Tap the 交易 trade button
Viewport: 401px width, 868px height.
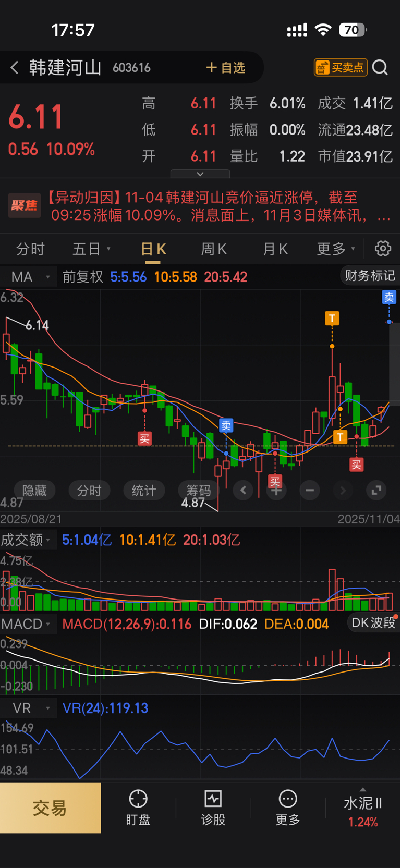(x=50, y=808)
